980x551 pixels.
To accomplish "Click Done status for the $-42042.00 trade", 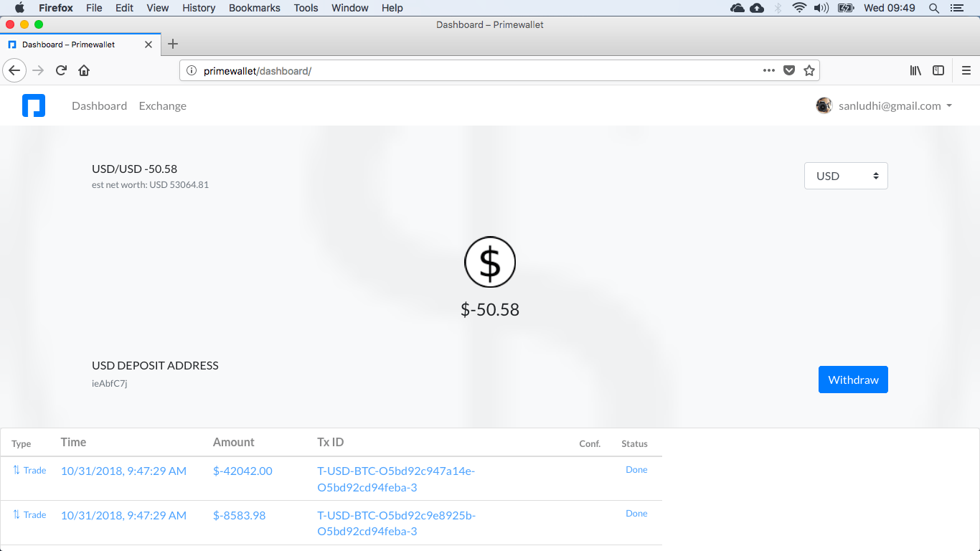I will (636, 470).
